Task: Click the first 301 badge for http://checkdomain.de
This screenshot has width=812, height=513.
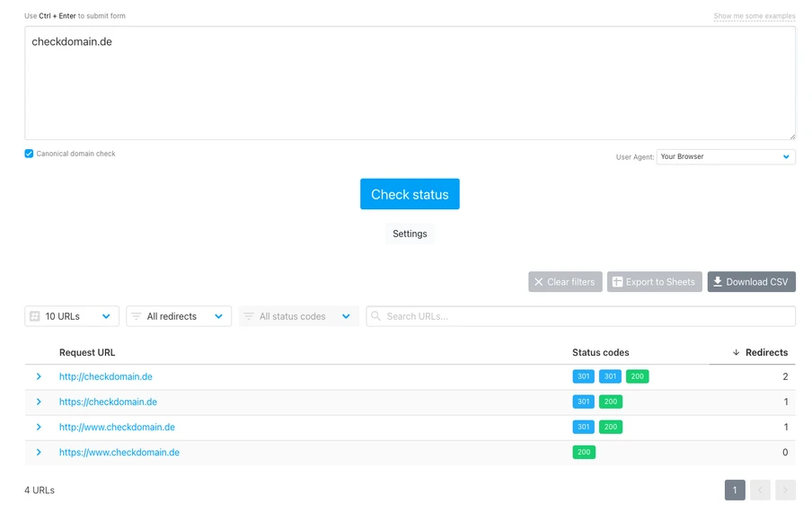Action: [583, 376]
